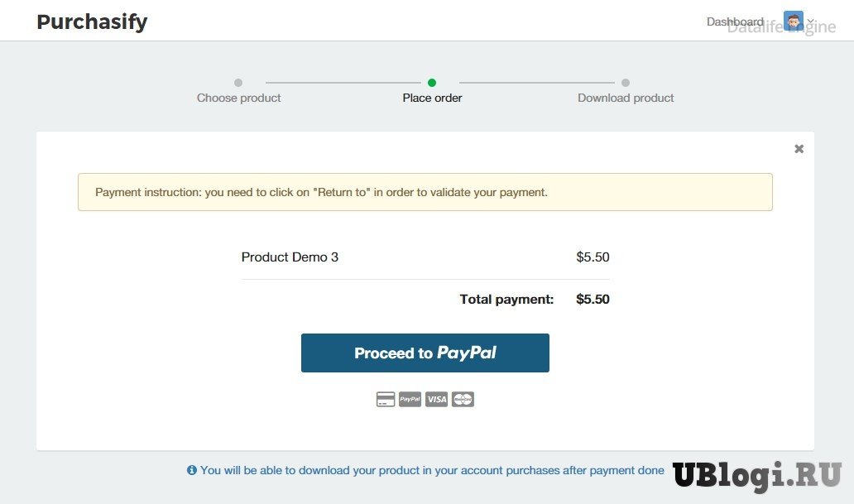
Task: Click the small gray PayPal badge icon
Action: tap(410, 400)
